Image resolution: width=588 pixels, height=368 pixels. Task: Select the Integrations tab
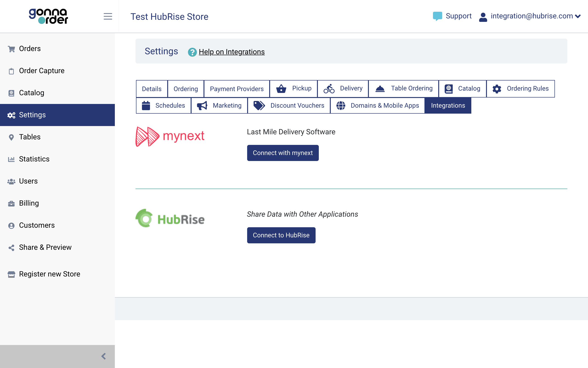point(448,105)
